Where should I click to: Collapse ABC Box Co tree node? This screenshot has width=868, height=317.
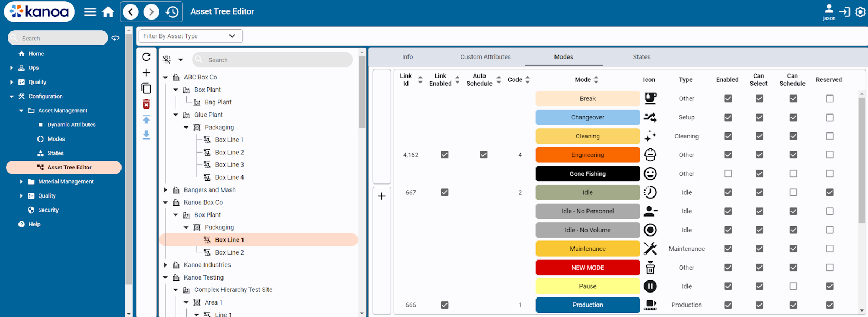[165, 77]
